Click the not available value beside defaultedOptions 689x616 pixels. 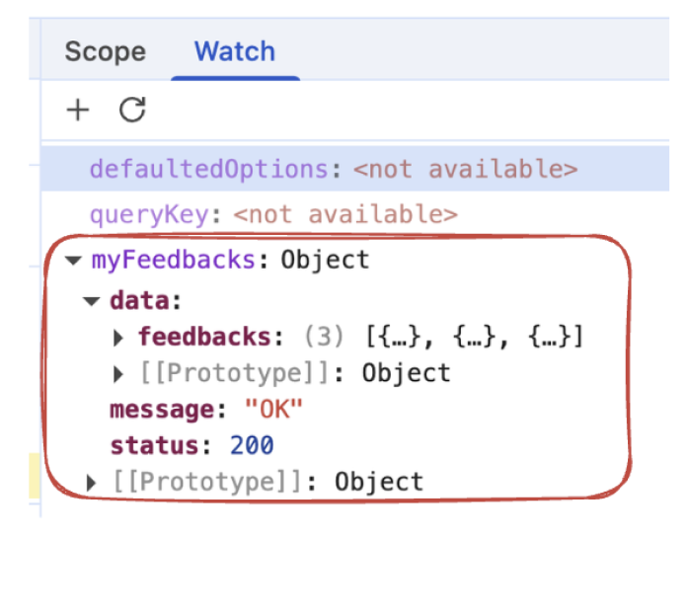pyautogui.click(x=465, y=169)
